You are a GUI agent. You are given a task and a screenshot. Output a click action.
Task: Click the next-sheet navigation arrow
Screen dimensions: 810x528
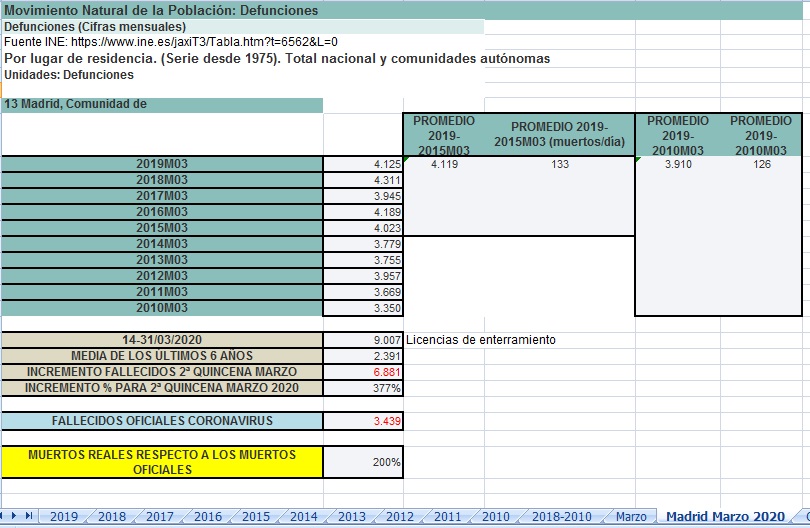coord(14,516)
